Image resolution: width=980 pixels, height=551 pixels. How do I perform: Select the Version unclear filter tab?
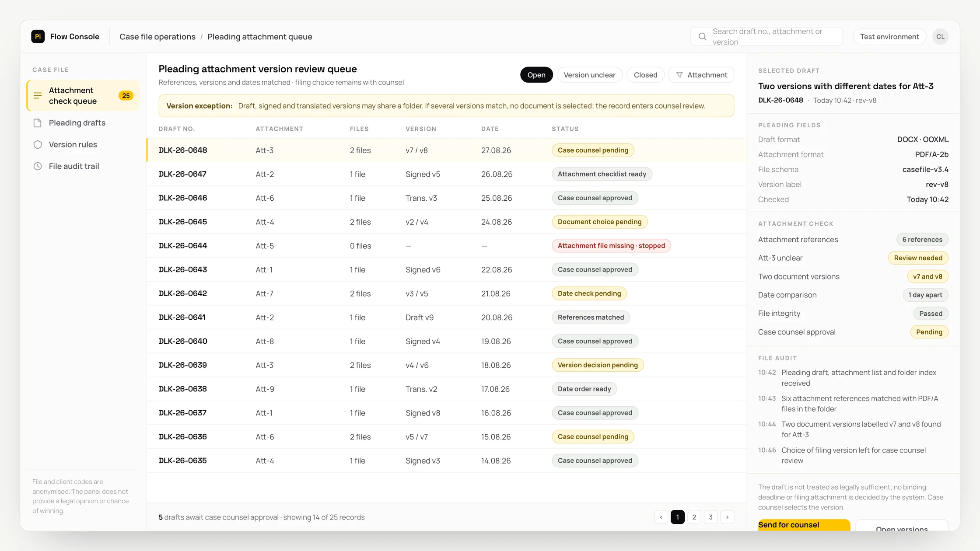[589, 75]
